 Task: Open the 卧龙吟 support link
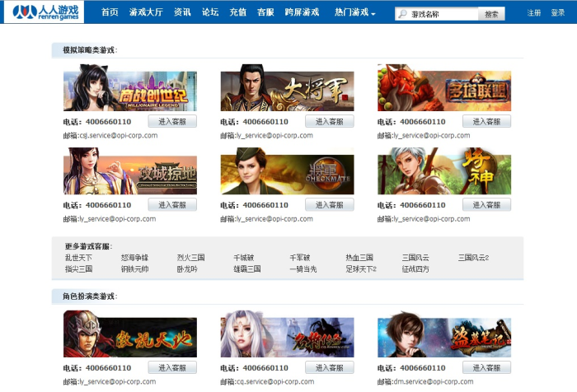pos(187,269)
